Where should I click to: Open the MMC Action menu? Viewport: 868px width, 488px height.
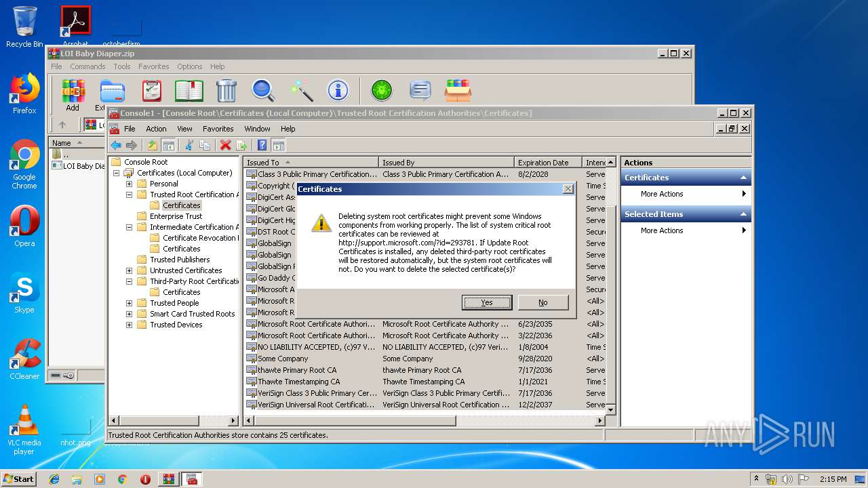156,129
